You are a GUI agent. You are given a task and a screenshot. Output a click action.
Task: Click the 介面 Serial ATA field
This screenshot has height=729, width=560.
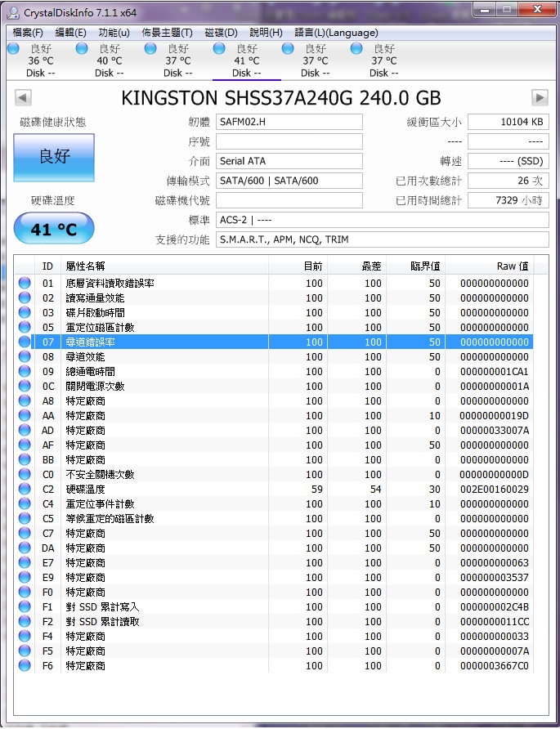tap(289, 161)
